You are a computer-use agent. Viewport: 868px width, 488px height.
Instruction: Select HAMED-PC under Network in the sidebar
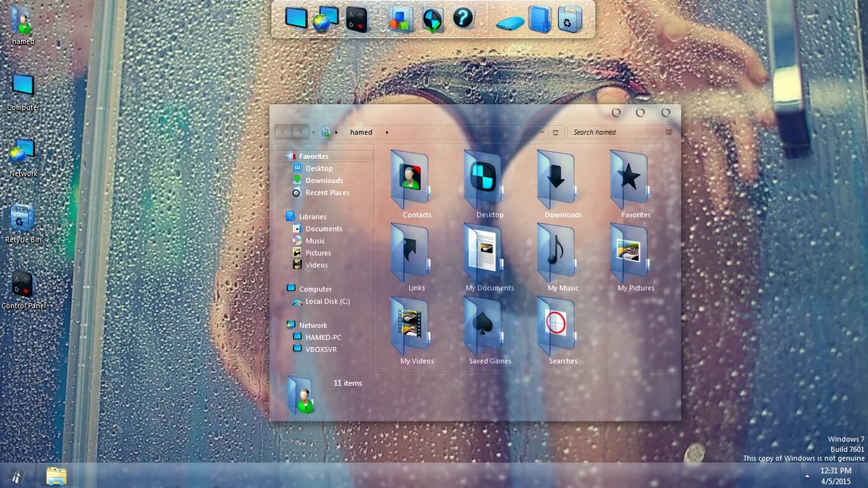pos(323,337)
